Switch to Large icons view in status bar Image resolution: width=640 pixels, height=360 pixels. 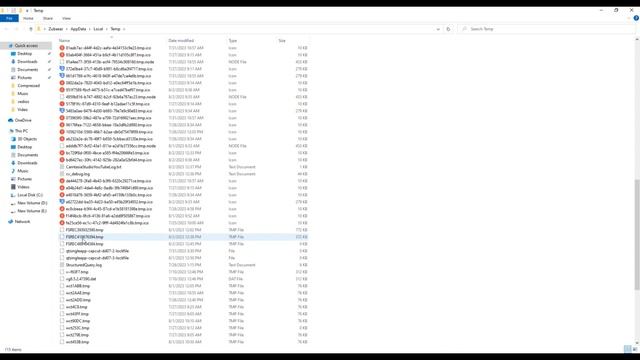pyautogui.click(x=635, y=349)
